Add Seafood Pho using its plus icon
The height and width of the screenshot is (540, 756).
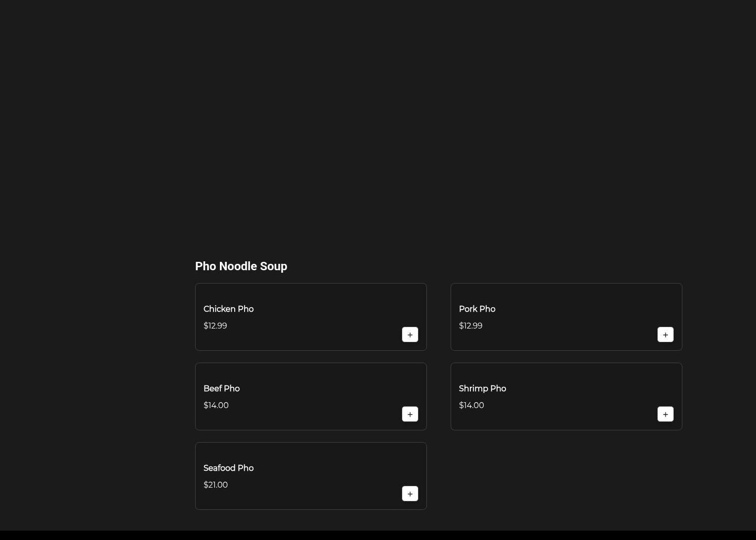(x=410, y=494)
